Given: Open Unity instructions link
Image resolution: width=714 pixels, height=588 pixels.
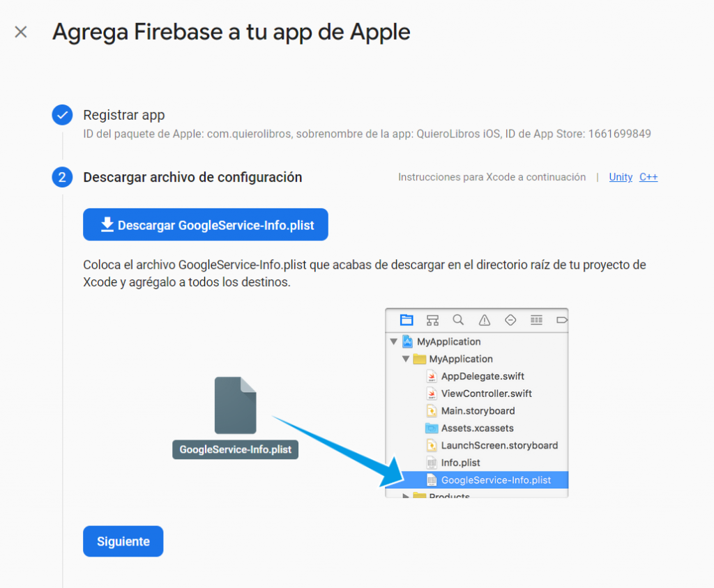Looking at the screenshot, I should [621, 177].
